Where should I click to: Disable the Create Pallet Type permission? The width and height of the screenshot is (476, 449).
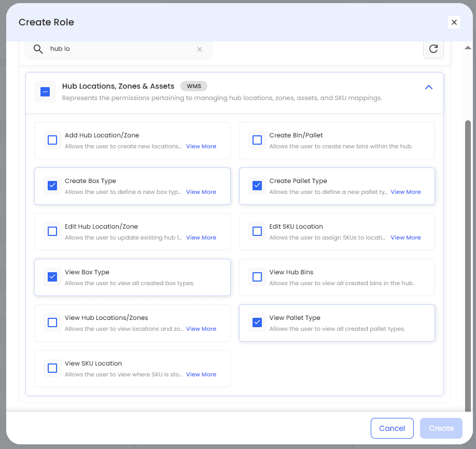(257, 186)
